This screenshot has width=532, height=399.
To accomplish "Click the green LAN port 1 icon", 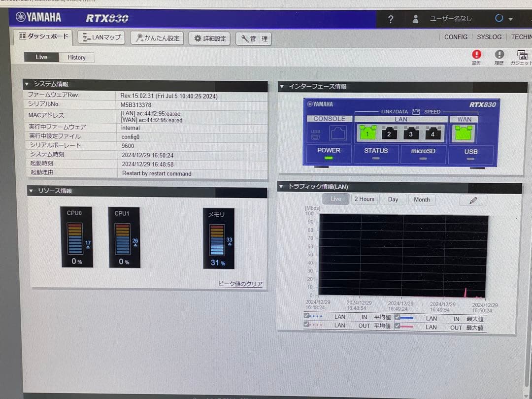I will coord(368,133).
